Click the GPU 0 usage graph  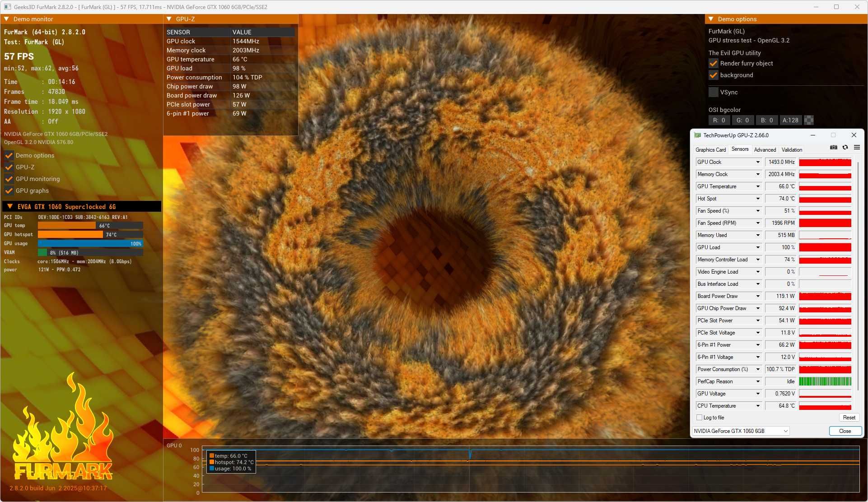531,469
